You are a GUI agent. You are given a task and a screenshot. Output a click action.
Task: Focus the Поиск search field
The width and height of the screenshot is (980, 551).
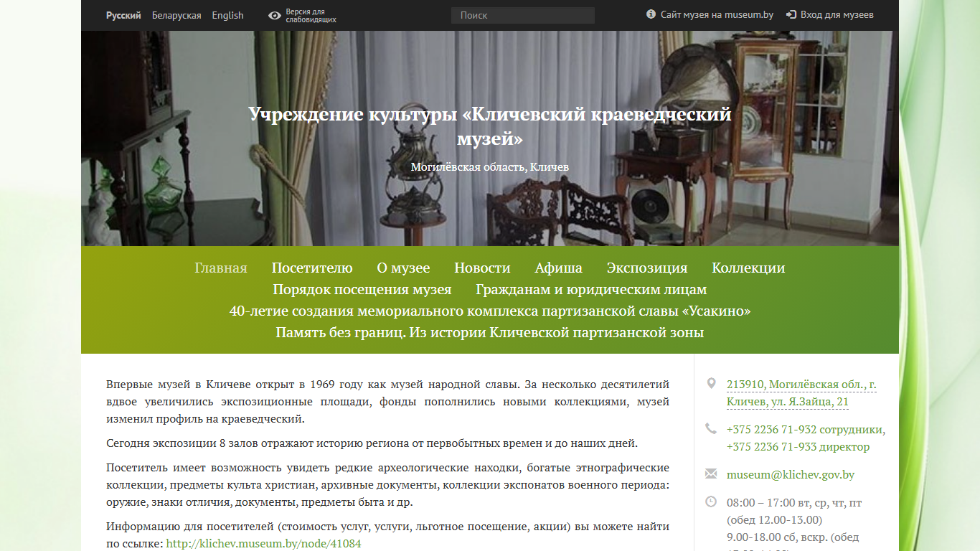[523, 15]
